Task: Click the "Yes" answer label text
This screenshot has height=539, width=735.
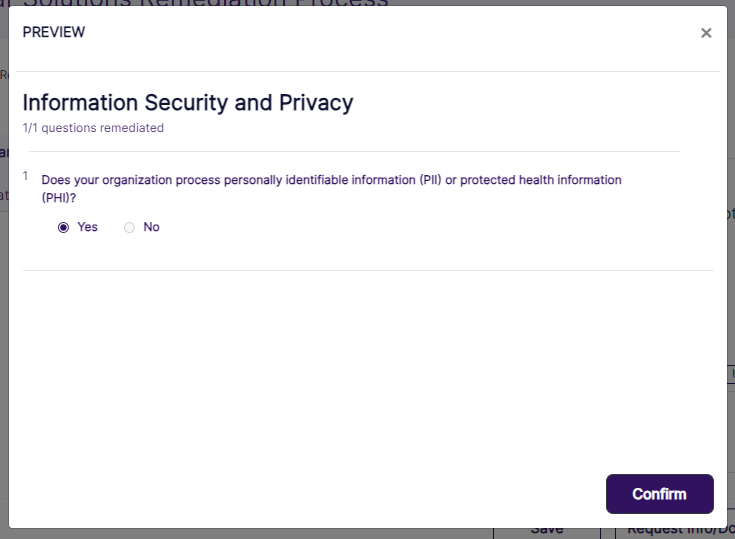Action: [x=88, y=227]
